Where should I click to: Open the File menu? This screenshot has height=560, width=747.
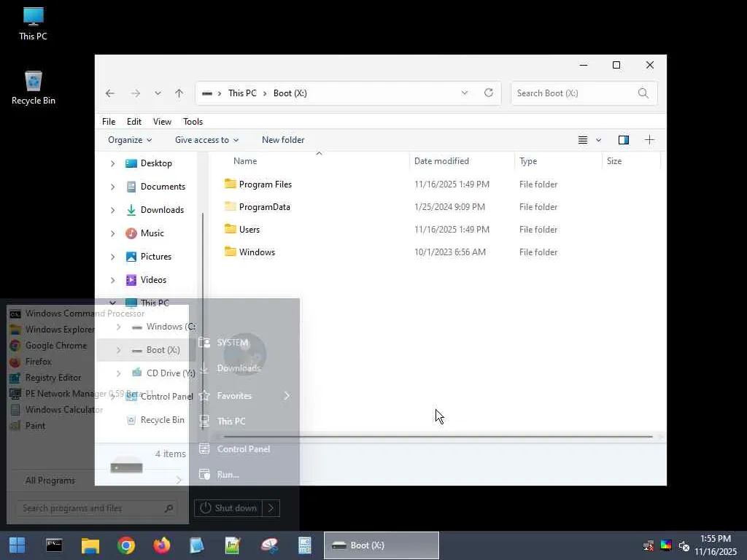[109, 122]
